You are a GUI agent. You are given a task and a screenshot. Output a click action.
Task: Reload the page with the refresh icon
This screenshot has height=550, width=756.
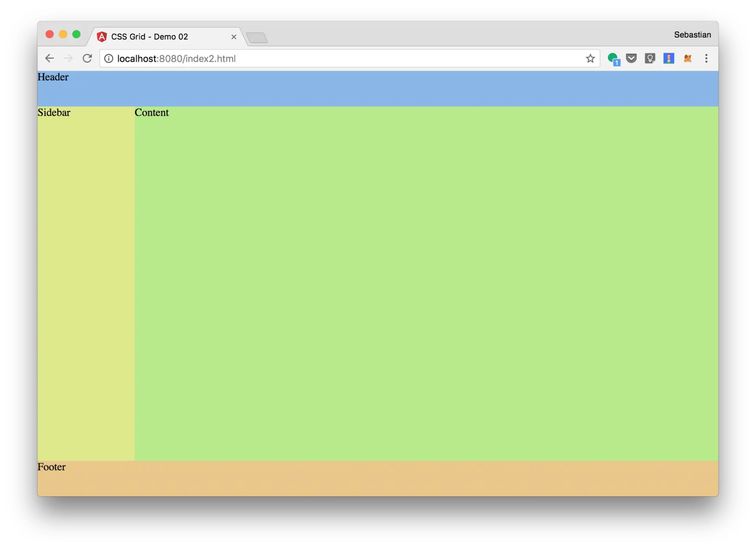[x=87, y=58]
